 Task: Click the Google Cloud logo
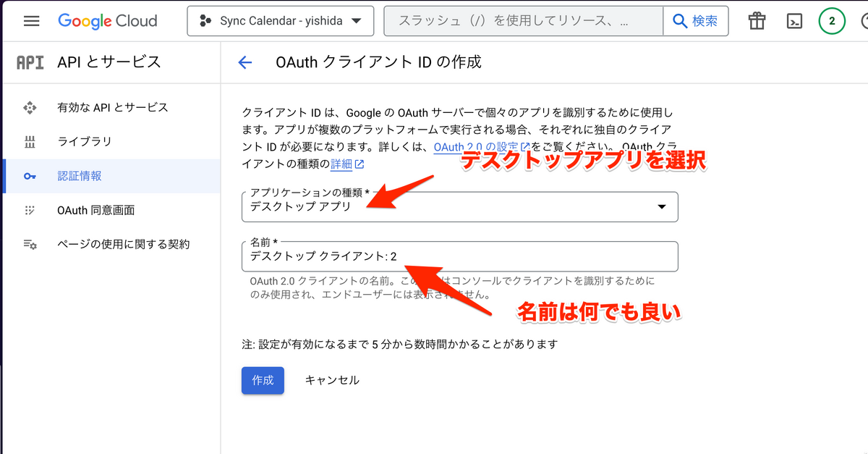[x=107, y=21]
